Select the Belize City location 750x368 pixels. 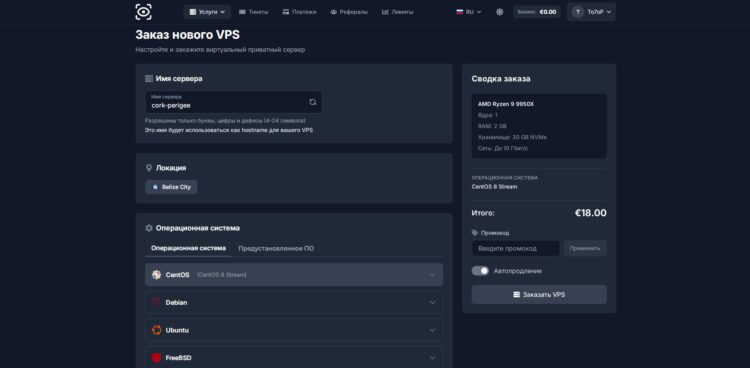171,187
